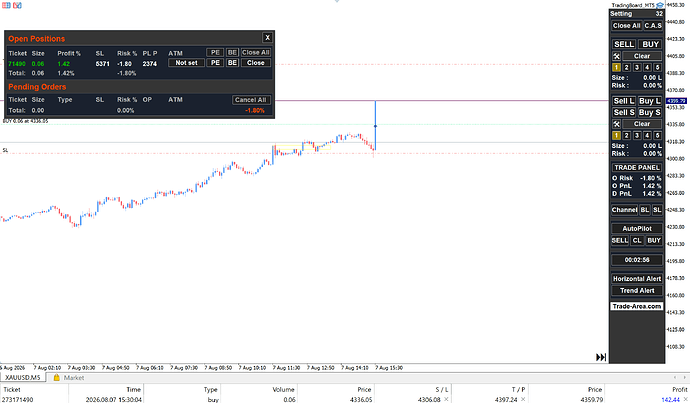690x403 pixels.
Task: Click the Sell L pending order button
Action: coord(624,101)
